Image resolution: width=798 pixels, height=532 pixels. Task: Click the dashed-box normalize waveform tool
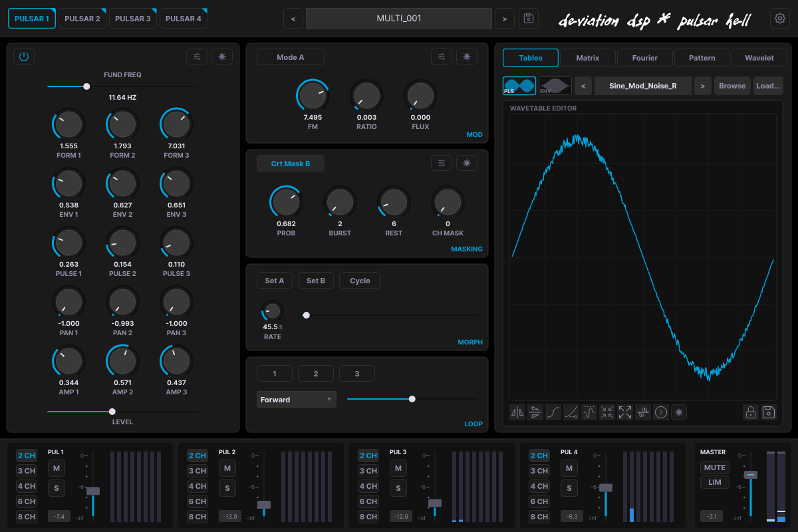coord(589,412)
